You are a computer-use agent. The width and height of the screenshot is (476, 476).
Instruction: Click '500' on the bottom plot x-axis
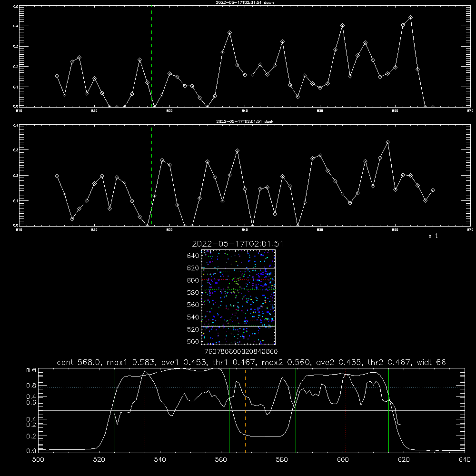click(38, 460)
